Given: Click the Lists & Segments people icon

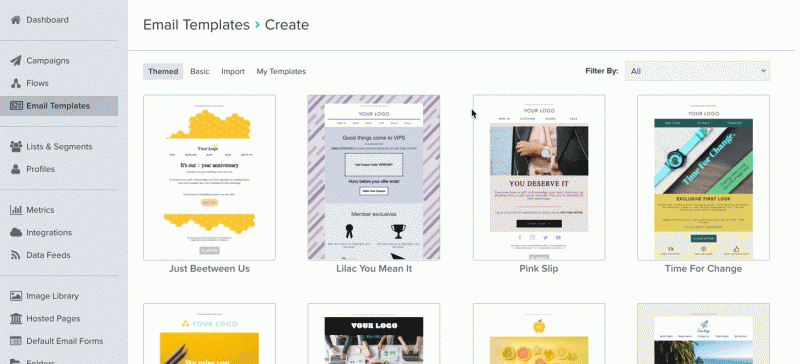Looking at the screenshot, I should point(16,147).
